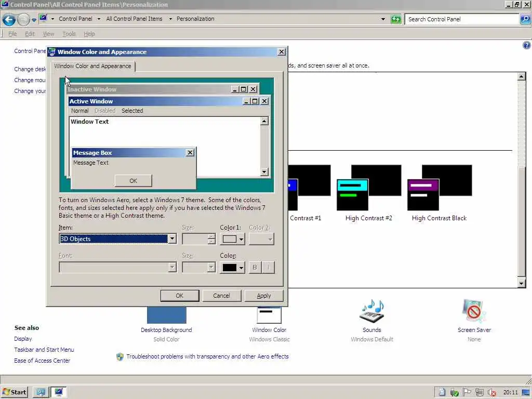Click Normal menu item in preview

coord(79,111)
